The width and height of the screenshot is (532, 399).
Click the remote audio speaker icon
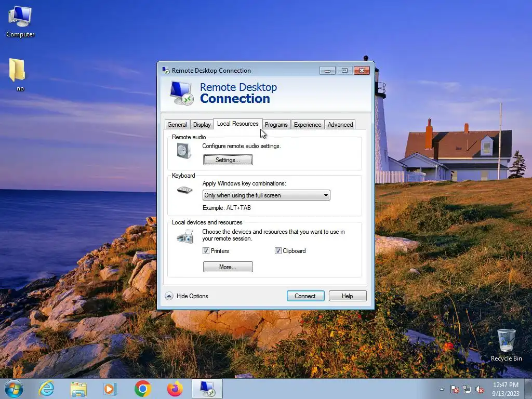click(184, 151)
